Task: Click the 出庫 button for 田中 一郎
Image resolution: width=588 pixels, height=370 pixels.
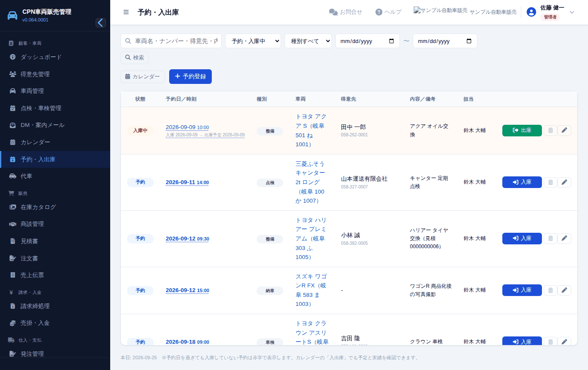Action: [522, 130]
